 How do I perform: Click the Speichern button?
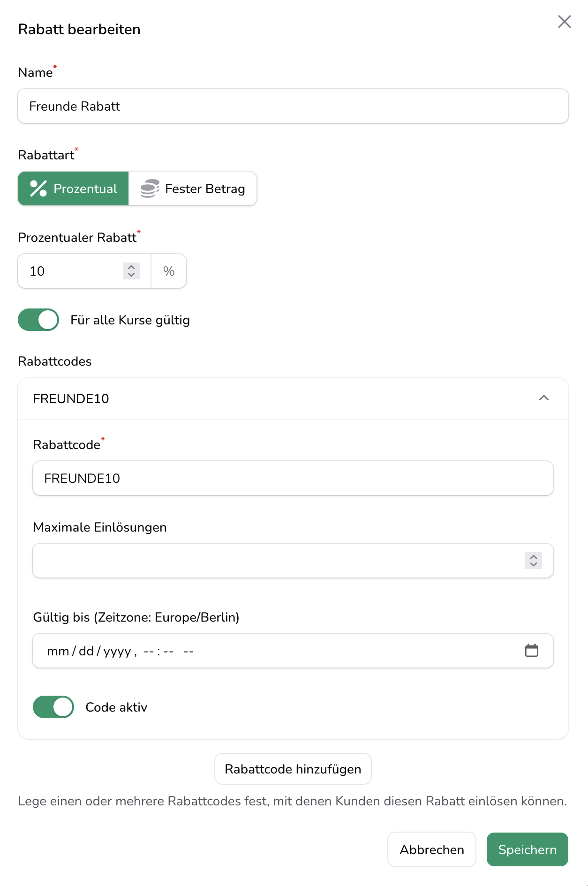tap(528, 849)
